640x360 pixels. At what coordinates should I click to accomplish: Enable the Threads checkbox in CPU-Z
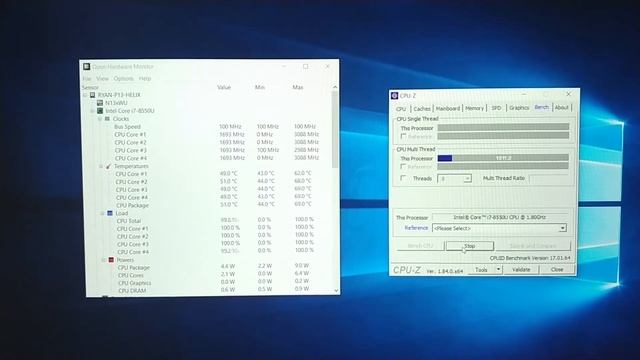403,178
